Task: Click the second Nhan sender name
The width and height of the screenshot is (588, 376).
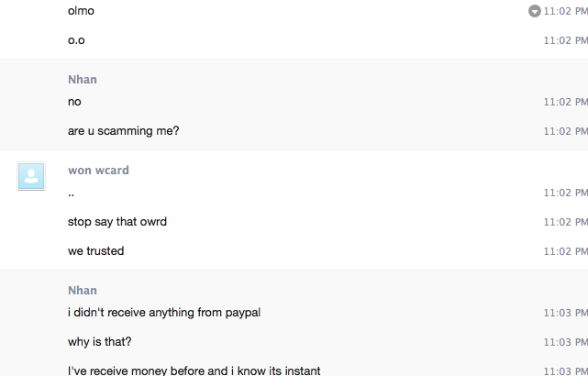Action: pos(83,291)
